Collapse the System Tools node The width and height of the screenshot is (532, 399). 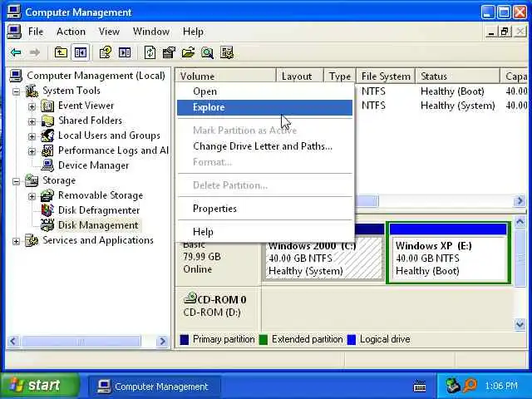[16, 91]
